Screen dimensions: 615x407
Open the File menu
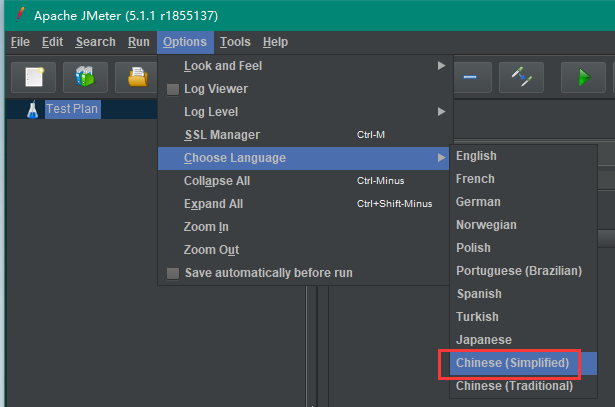[20, 42]
